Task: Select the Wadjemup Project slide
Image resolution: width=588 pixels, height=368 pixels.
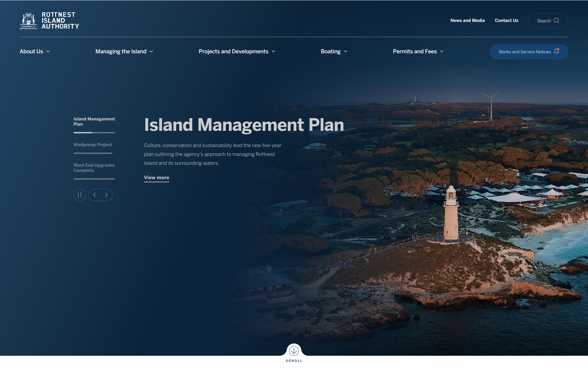Action: tap(93, 145)
